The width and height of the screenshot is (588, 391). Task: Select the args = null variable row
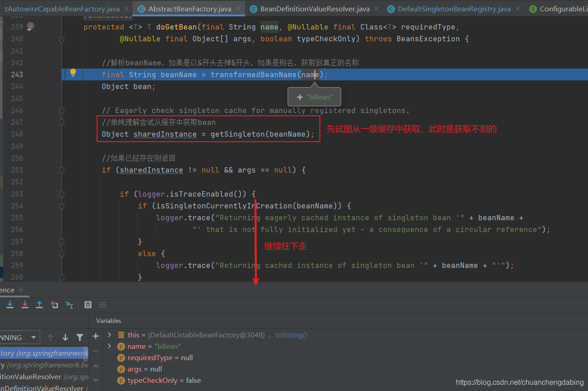click(139, 369)
